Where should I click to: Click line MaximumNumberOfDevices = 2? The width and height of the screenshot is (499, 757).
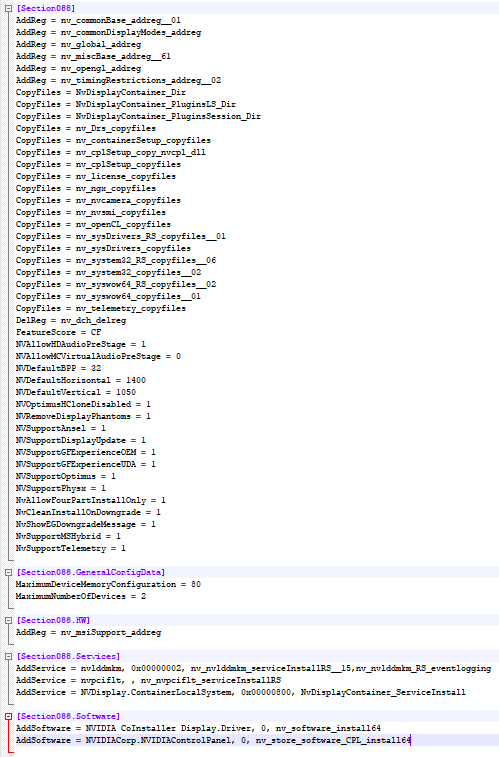pyautogui.click(x=81, y=596)
